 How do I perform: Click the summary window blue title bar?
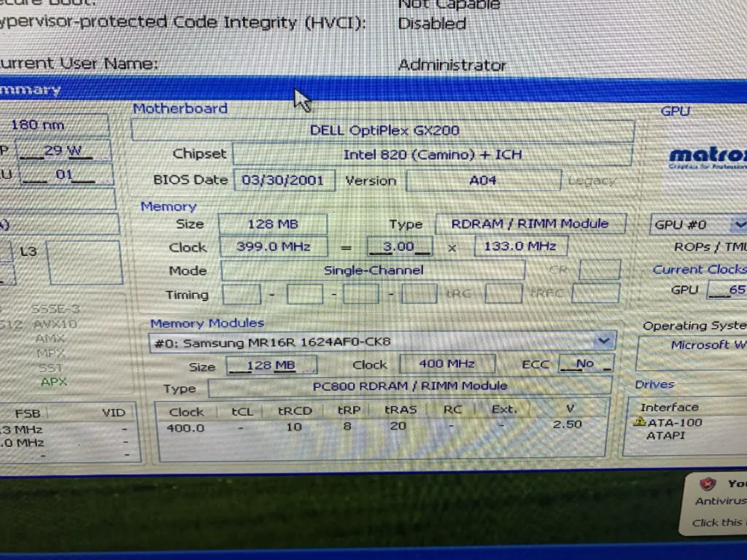[373, 90]
